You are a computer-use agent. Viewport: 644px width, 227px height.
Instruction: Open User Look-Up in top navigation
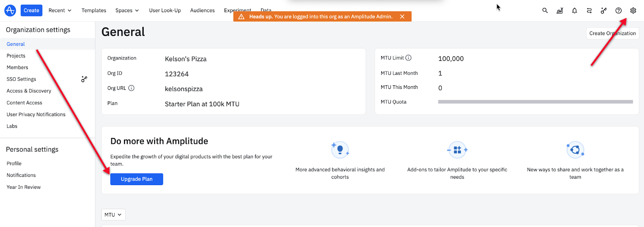(x=165, y=10)
